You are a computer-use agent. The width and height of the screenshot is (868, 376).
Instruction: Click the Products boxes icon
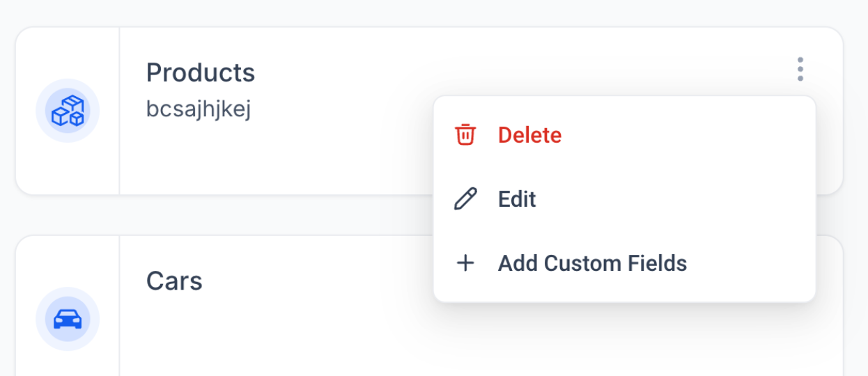pos(68,111)
